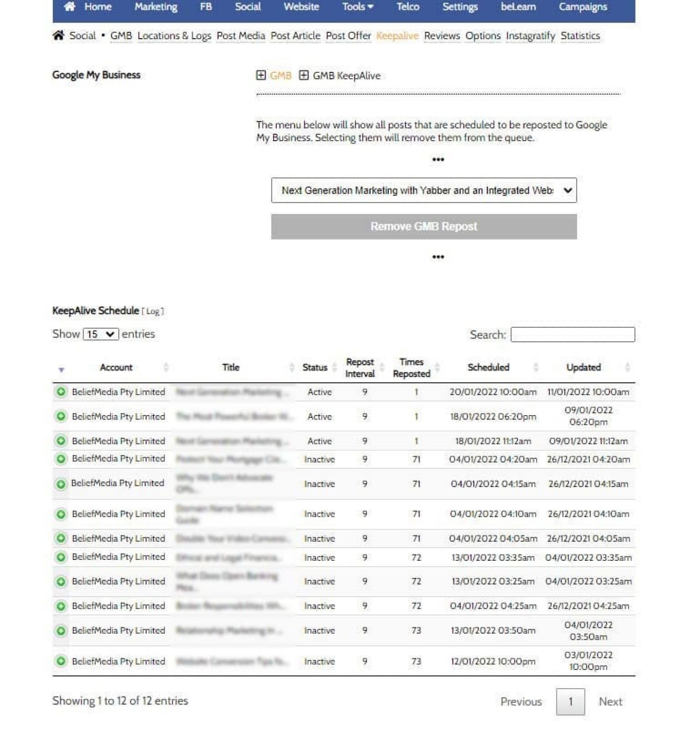The height and width of the screenshot is (741, 700).
Task: Open the Show entries count dropdown
Action: (100, 334)
